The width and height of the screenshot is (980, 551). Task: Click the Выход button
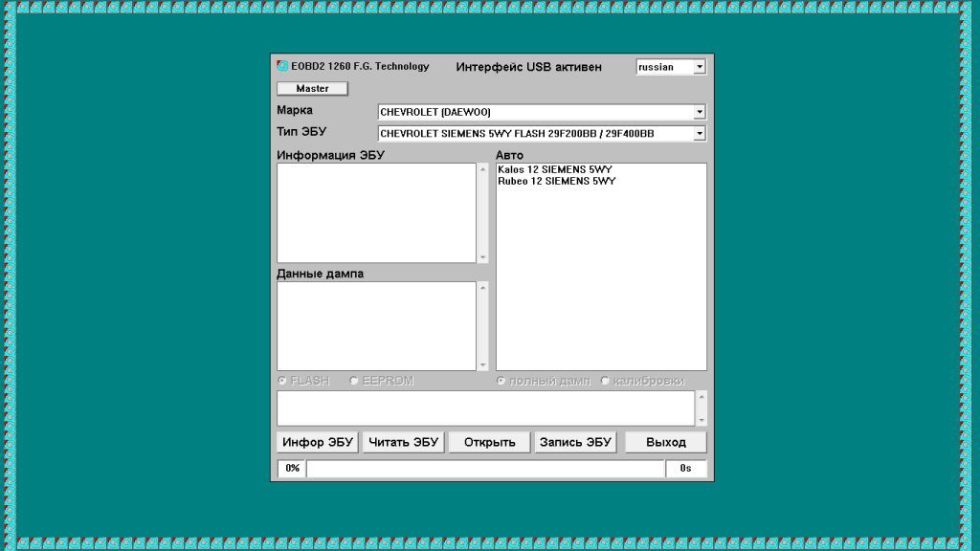(666, 442)
